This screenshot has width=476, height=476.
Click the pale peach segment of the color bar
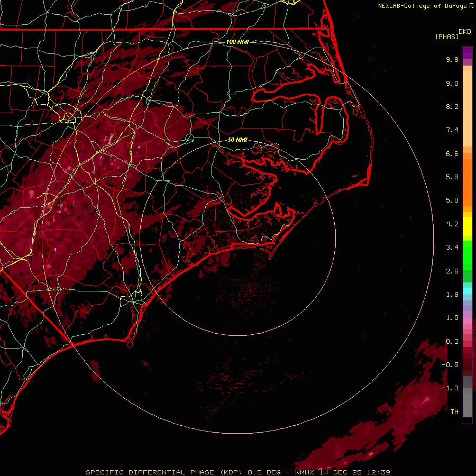click(467, 108)
